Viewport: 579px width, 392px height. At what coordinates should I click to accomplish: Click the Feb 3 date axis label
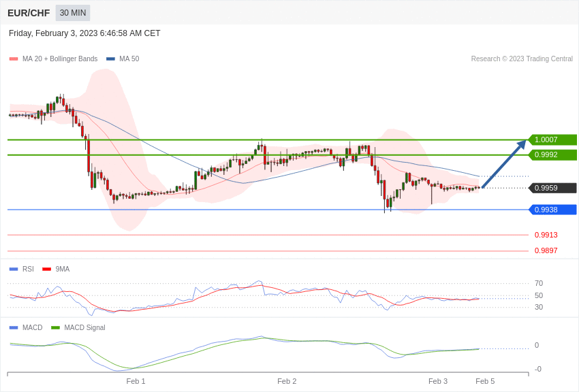[438, 381]
